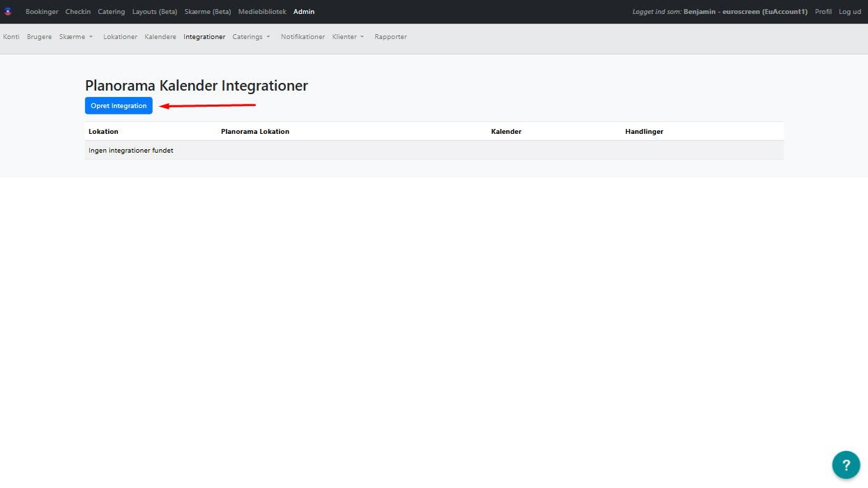
Task: Expand the Klienter dropdown
Action: click(349, 37)
